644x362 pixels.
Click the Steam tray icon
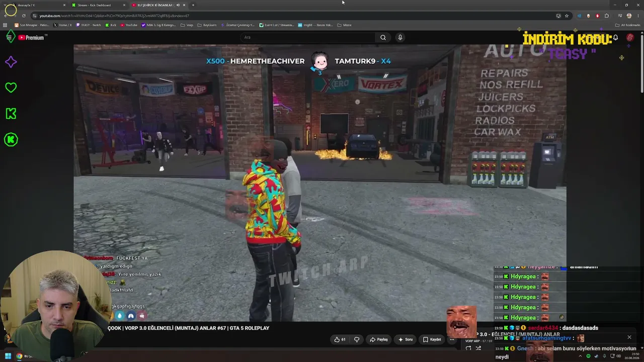[x=596, y=356]
